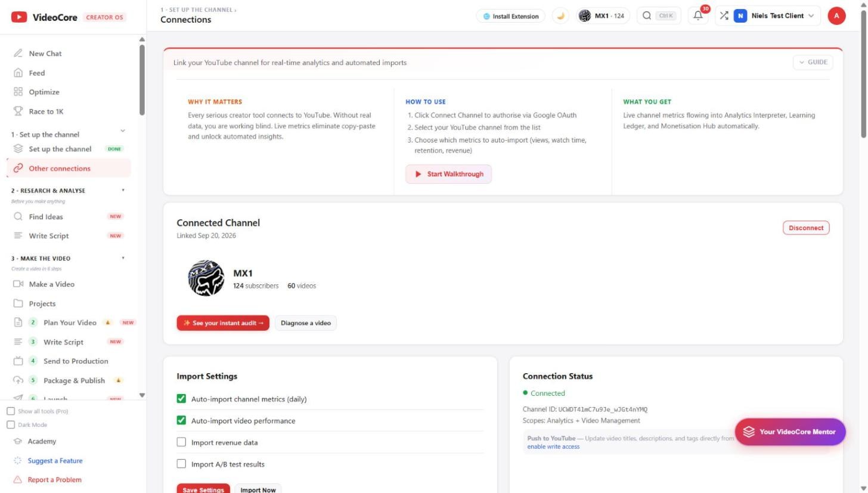
Task: Collapse the Make the Video section
Action: [123, 258]
